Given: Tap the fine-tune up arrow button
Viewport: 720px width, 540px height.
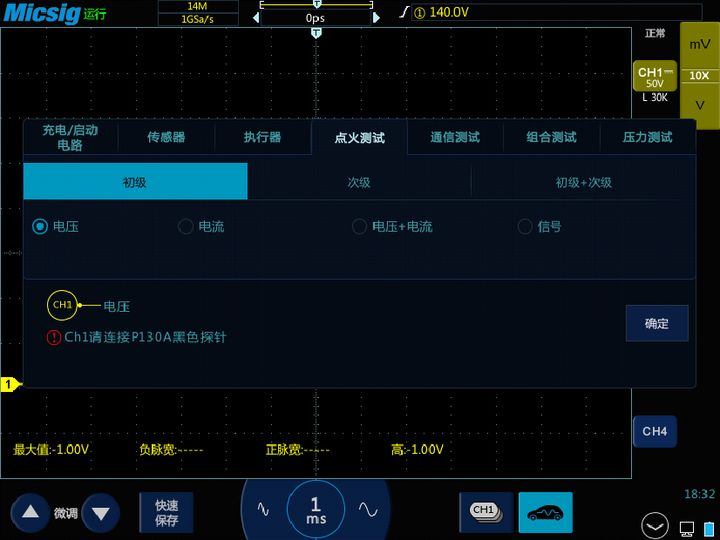Looking at the screenshot, I should (x=30, y=512).
